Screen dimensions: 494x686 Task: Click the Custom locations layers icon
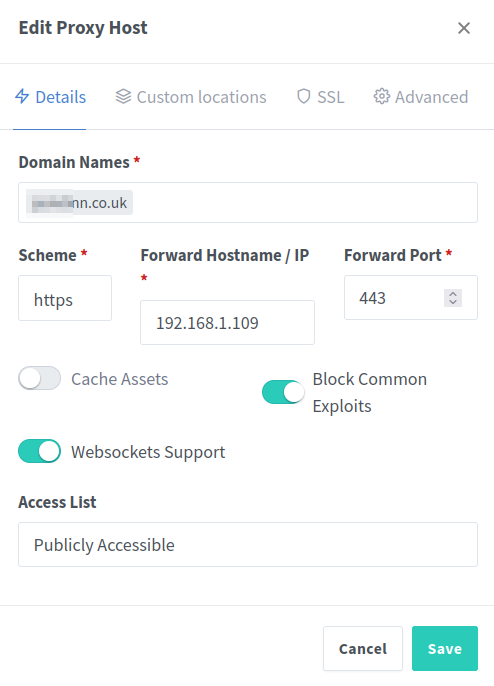(123, 97)
